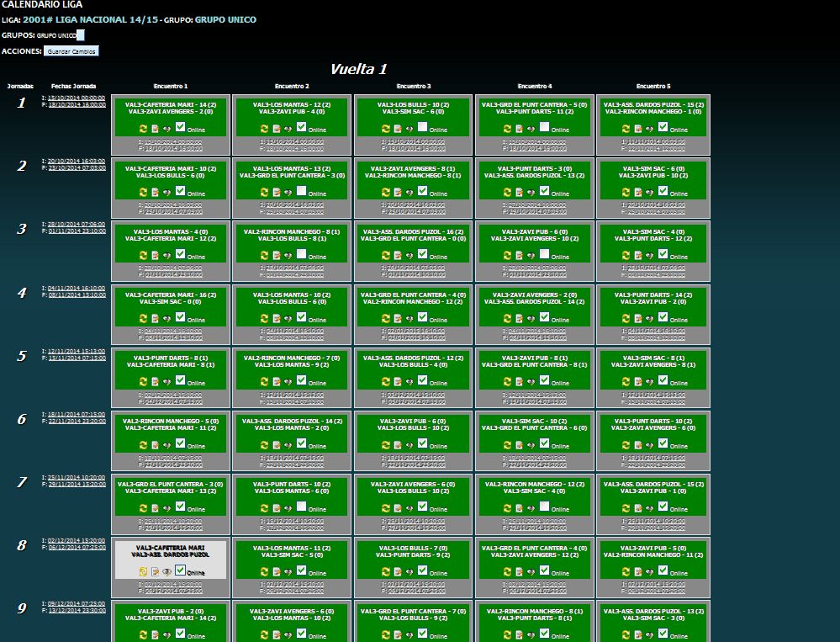Click swap icon for Cafeteria Mari vs Zavi Avengers
This screenshot has width=840, height=642.
[143, 129]
